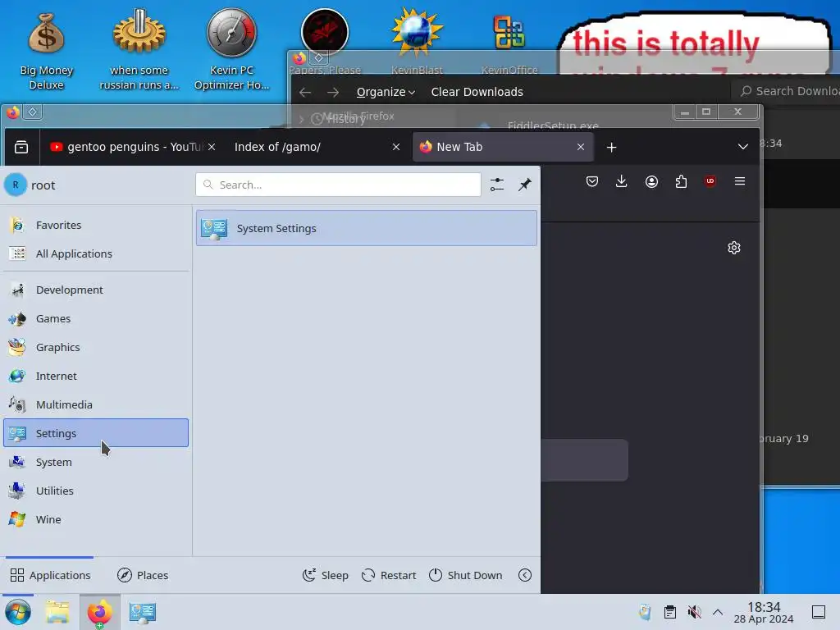Open the clipboard tray icon

(x=669, y=612)
